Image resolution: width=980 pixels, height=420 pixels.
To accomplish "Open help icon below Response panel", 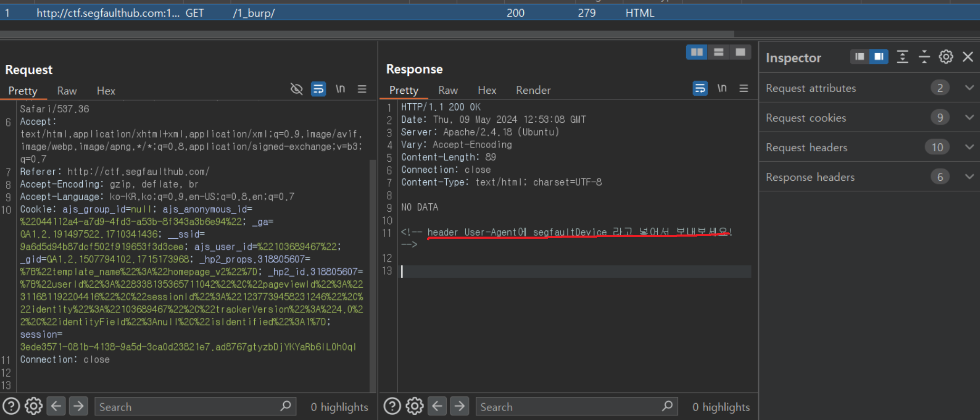I will [392, 406].
